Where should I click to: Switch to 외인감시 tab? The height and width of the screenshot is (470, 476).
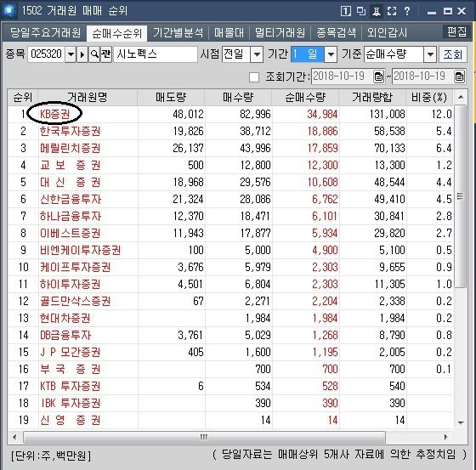(387, 32)
